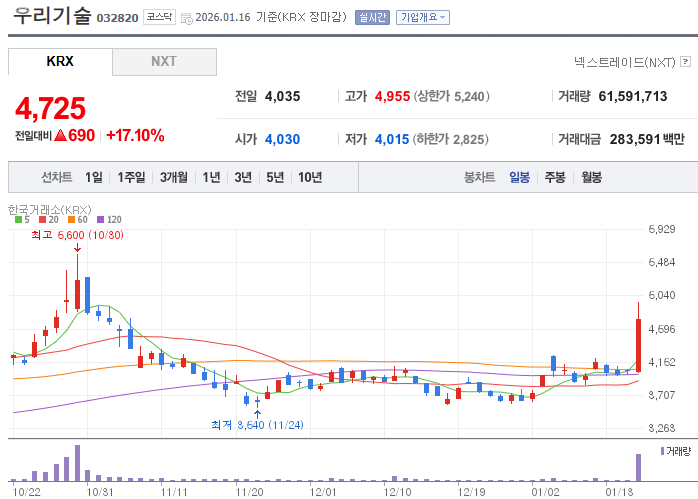Click the 코스닥 market badge

(159, 17)
